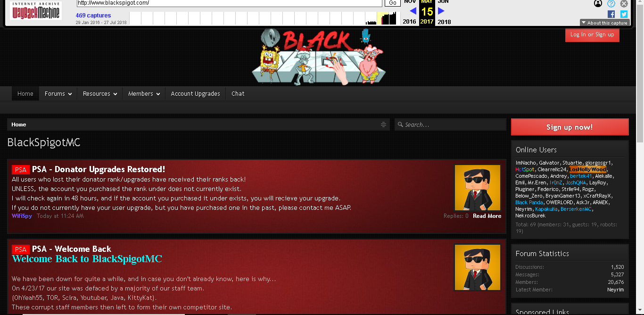The width and height of the screenshot is (644, 315).
Task: Open PSA - Donator Upgrades Restored! title
Action: tap(99, 169)
